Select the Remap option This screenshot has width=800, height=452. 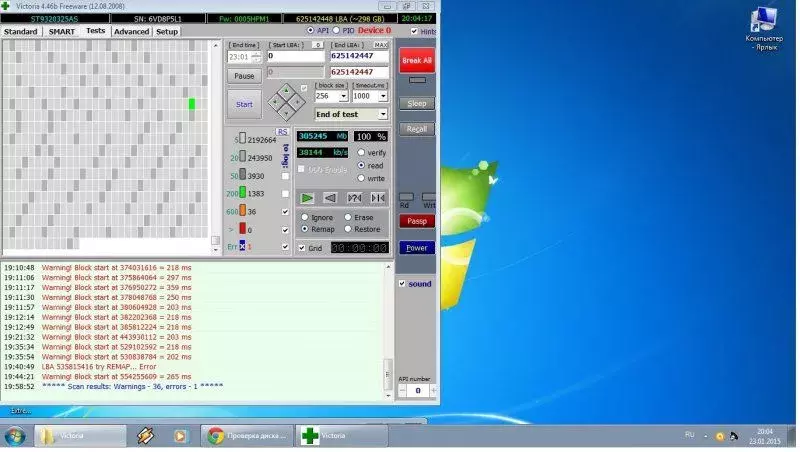tap(305, 229)
